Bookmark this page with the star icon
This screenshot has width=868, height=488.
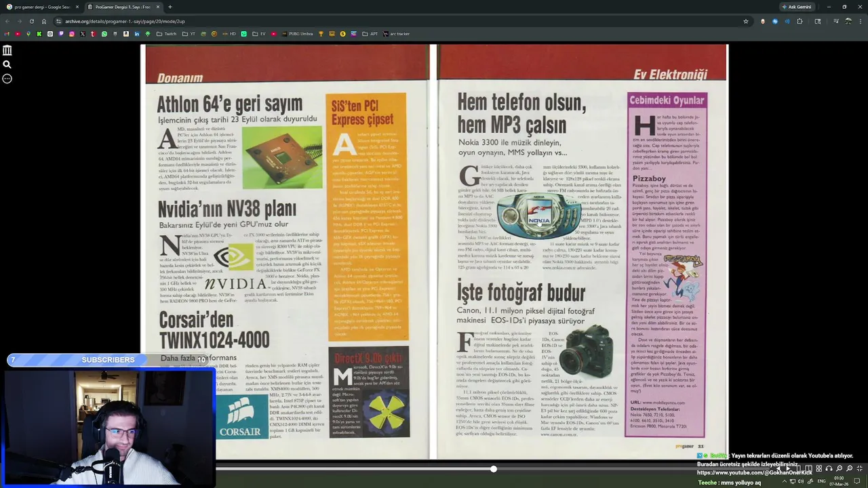click(x=746, y=21)
